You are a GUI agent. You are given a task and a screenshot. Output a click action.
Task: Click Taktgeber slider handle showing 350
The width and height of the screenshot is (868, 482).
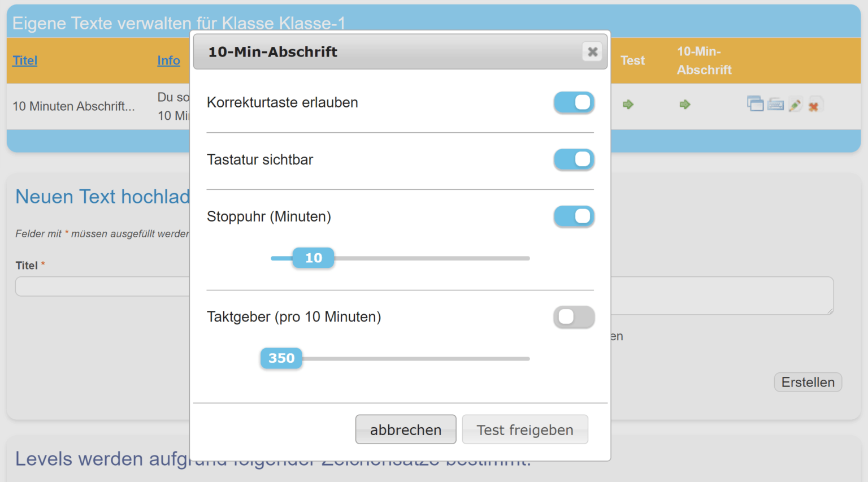tap(281, 358)
